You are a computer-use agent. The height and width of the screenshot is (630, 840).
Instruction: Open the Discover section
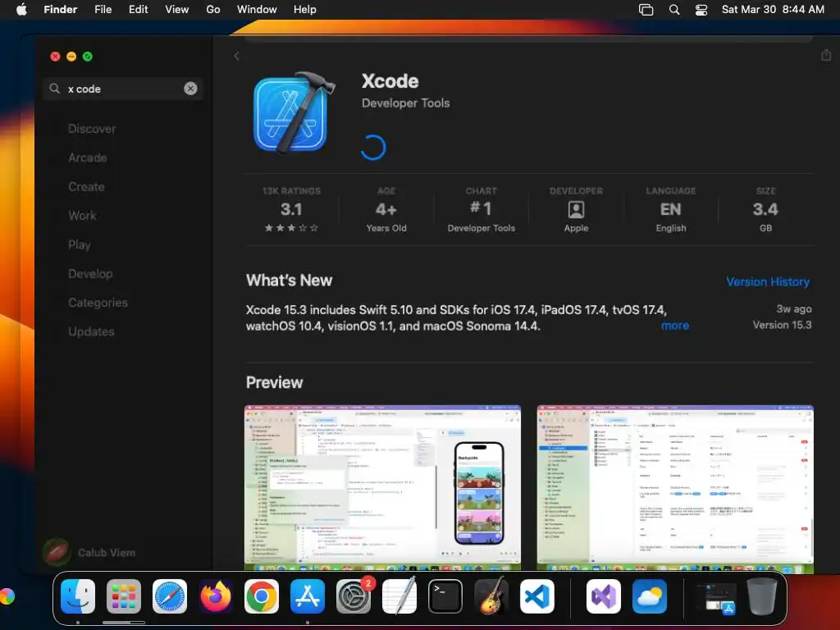pyautogui.click(x=92, y=129)
